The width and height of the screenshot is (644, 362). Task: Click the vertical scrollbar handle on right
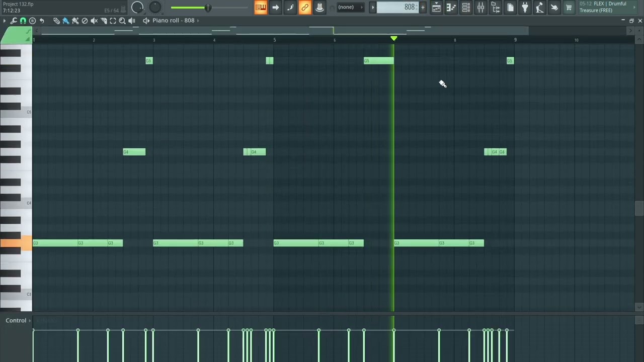coord(639,208)
